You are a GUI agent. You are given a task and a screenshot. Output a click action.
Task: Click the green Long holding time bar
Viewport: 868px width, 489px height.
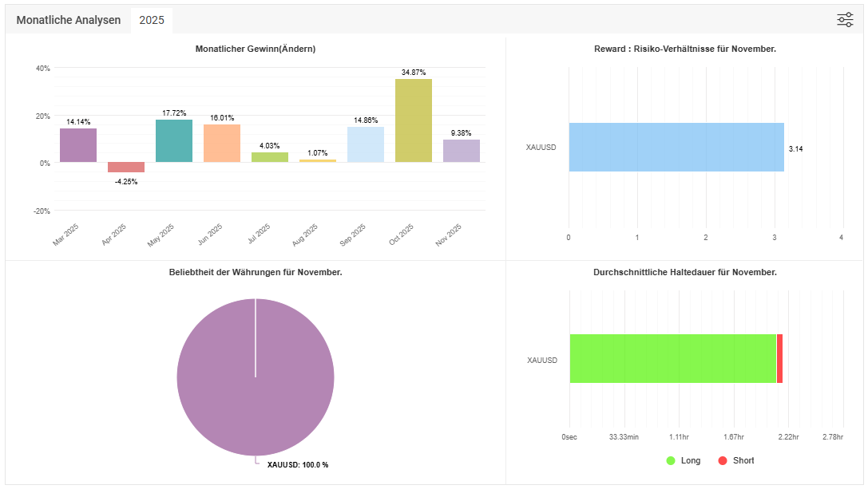coord(672,359)
